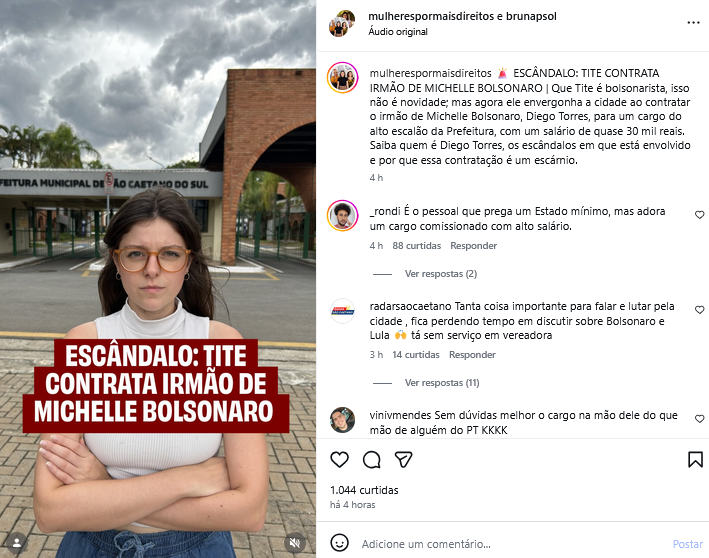
Task: Open the brunapsol profile link in the header
Action: (x=531, y=16)
